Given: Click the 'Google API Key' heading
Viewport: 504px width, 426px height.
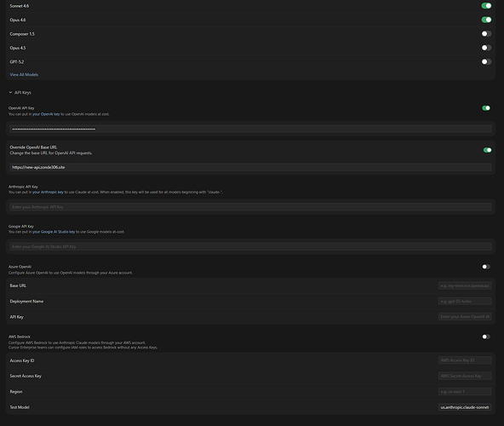Looking at the screenshot, I should (21, 227).
